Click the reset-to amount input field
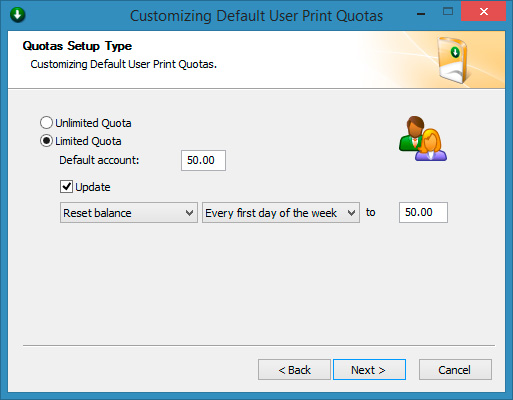513x400 pixels. click(423, 212)
